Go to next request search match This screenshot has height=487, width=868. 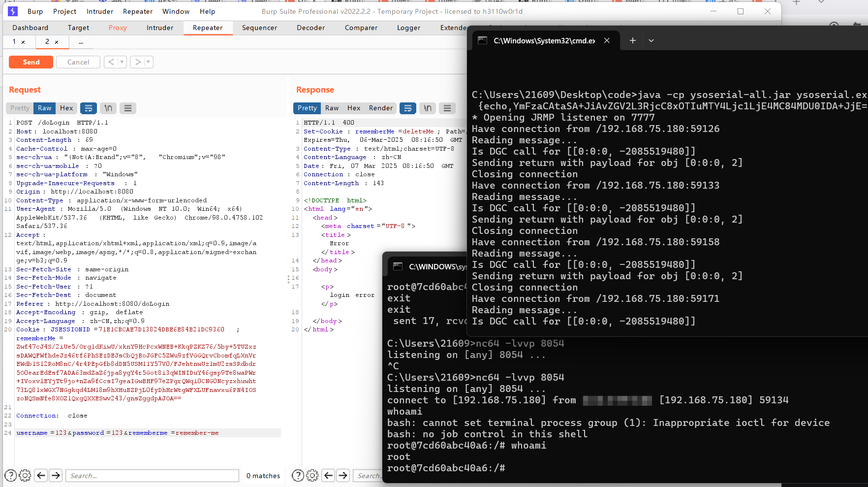coord(56,475)
